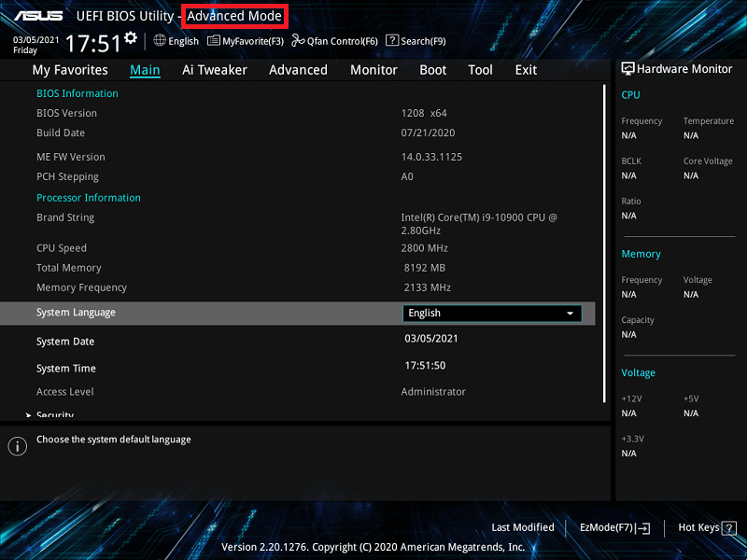Click the main panel vertical scrollbar
This screenshot has width=747, height=560.
pos(604,243)
